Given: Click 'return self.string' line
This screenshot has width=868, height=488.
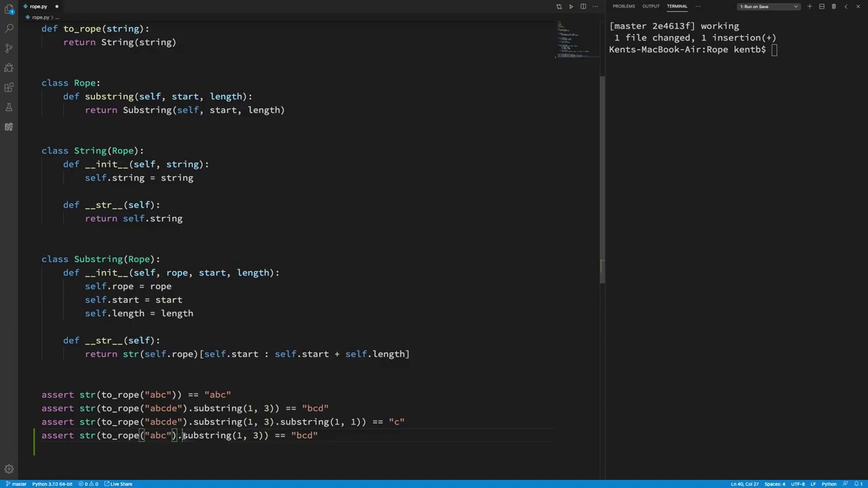Looking at the screenshot, I should point(134,218).
